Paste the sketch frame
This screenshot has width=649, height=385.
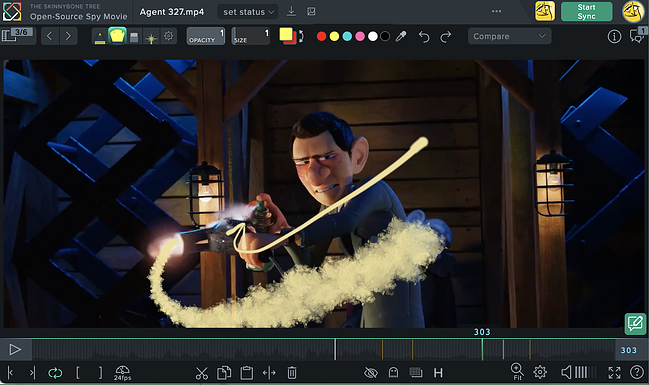click(247, 373)
